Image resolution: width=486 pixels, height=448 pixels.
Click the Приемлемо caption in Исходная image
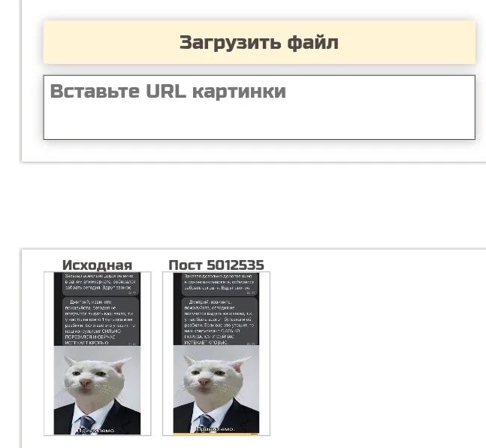tap(96, 430)
